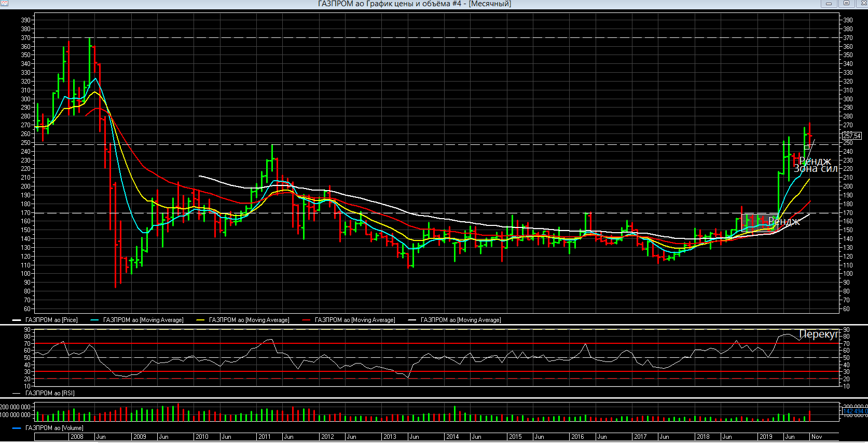Click the 2013 label on the time axis
Screen dimensions: 868x443
pos(390,437)
